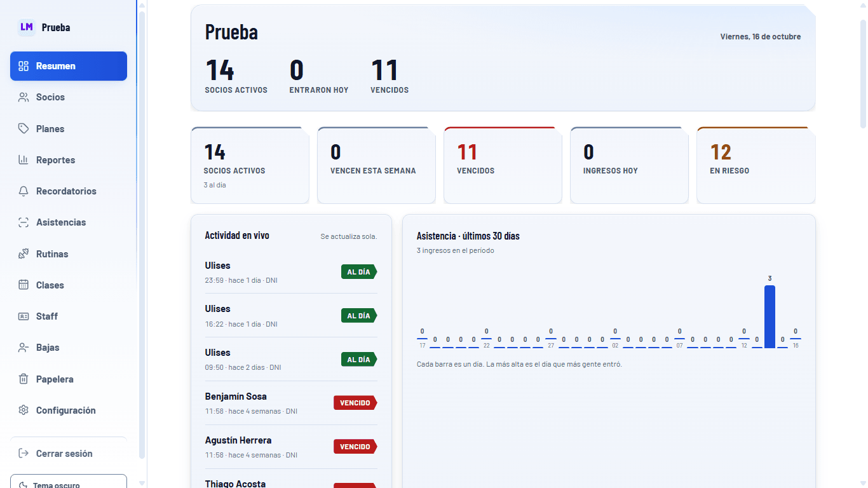Select Recordatorios in the sidebar
868x488 pixels.
(x=69, y=191)
